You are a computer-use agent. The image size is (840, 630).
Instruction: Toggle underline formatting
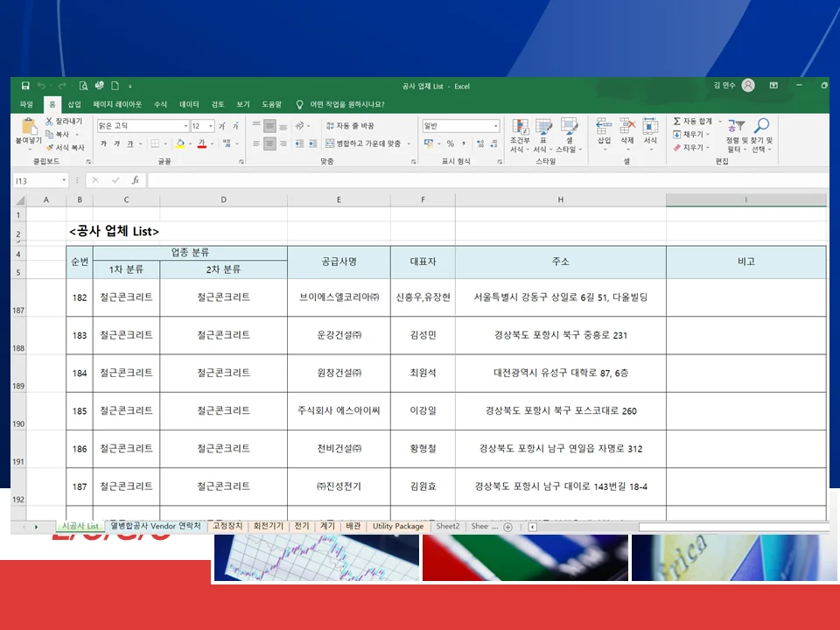pos(129,143)
